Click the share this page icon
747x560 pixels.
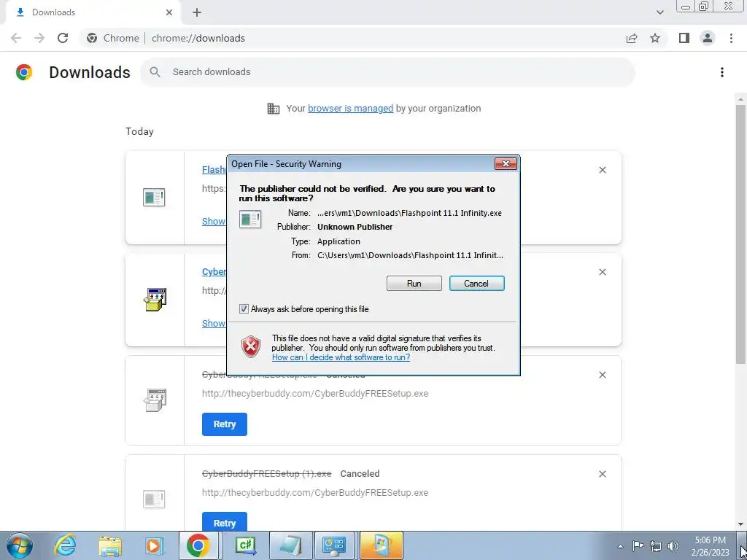click(x=632, y=38)
